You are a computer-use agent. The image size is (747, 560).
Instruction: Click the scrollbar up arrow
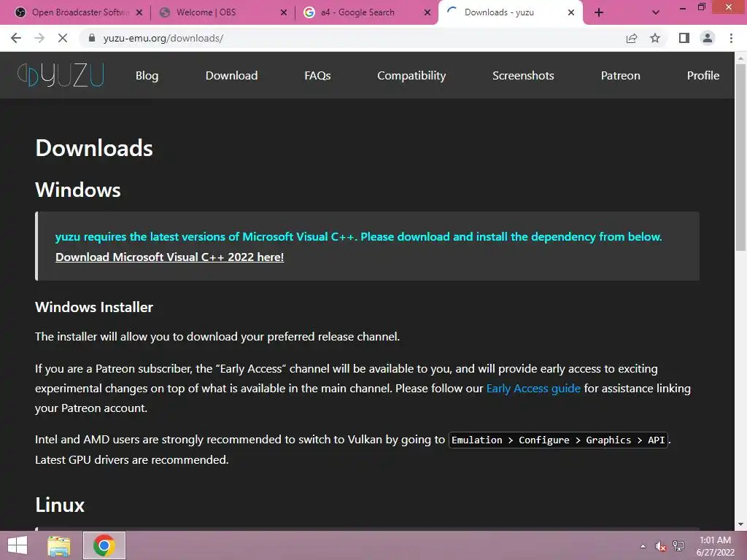click(740, 58)
